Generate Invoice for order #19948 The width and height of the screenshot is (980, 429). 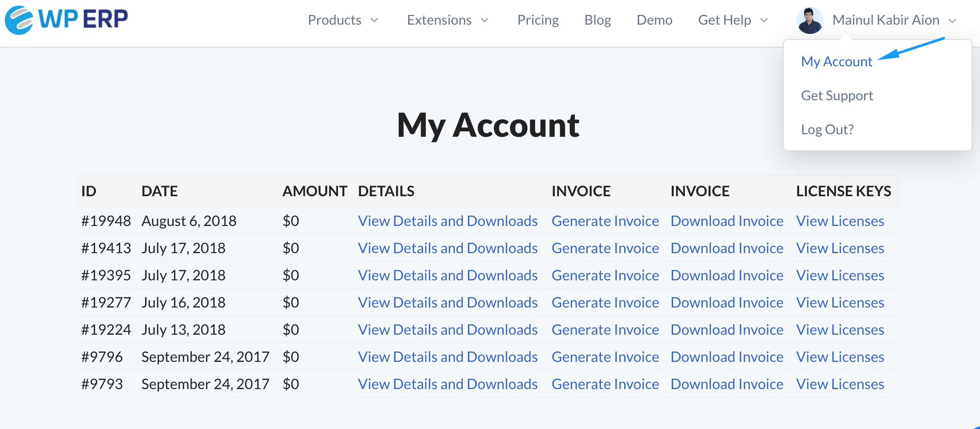pos(605,221)
